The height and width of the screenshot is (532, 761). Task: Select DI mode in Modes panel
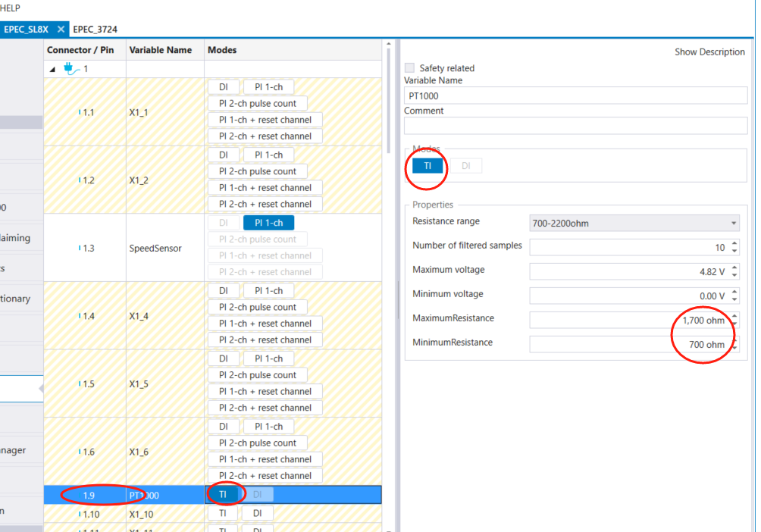coord(466,166)
